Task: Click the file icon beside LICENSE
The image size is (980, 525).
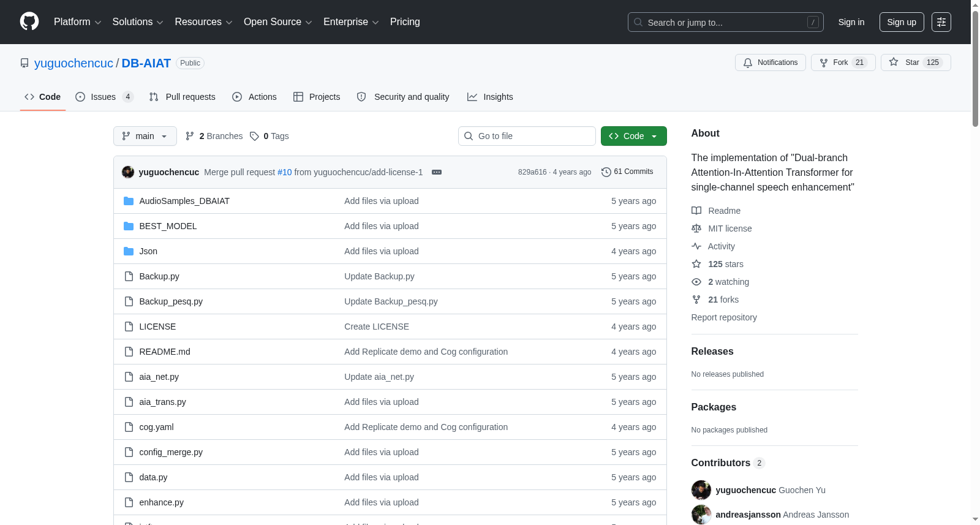Action: [129, 327]
